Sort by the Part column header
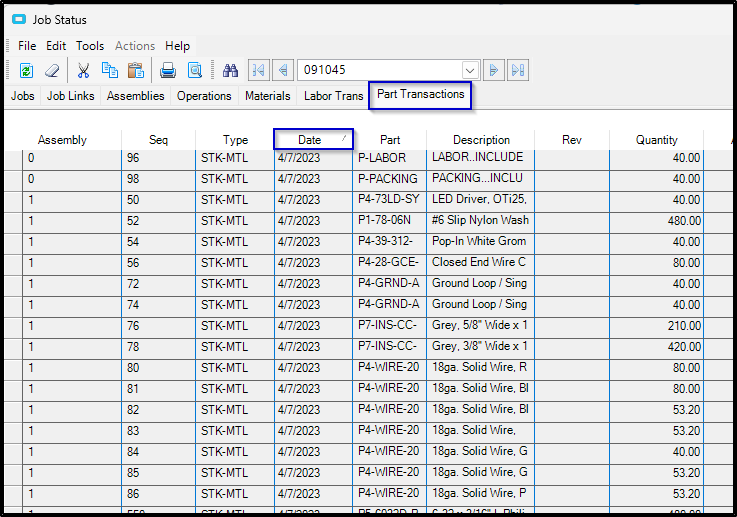737x517 pixels. 390,140
